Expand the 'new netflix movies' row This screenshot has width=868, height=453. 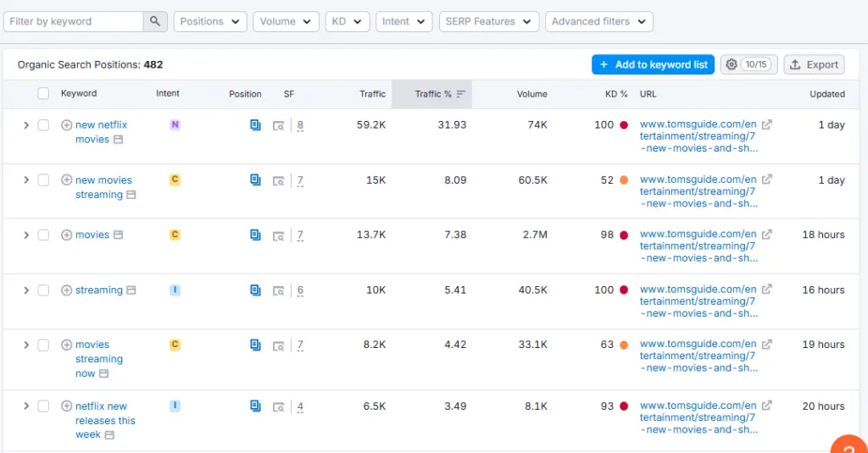pos(26,125)
